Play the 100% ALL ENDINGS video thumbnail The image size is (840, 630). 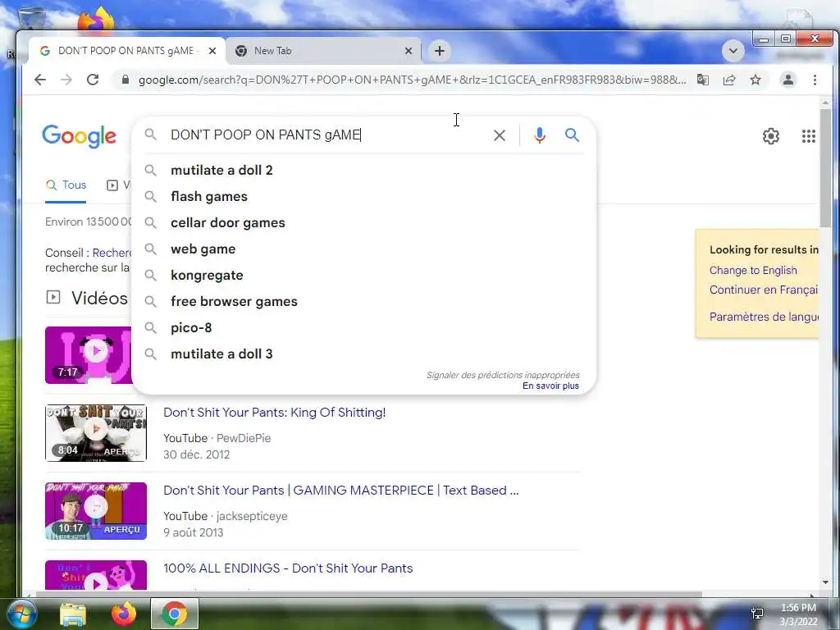tap(96, 575)
